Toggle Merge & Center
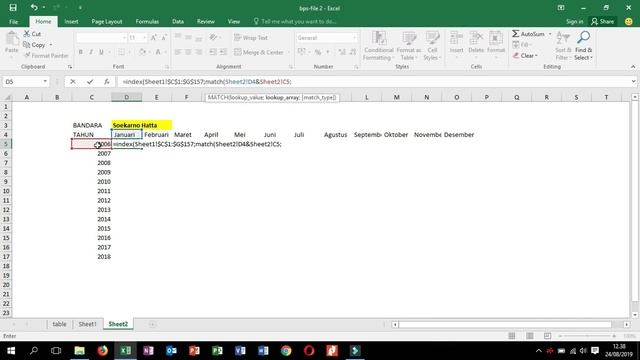Image resolution: width=640 pixels, height=360 pixels. pos(260,52)
